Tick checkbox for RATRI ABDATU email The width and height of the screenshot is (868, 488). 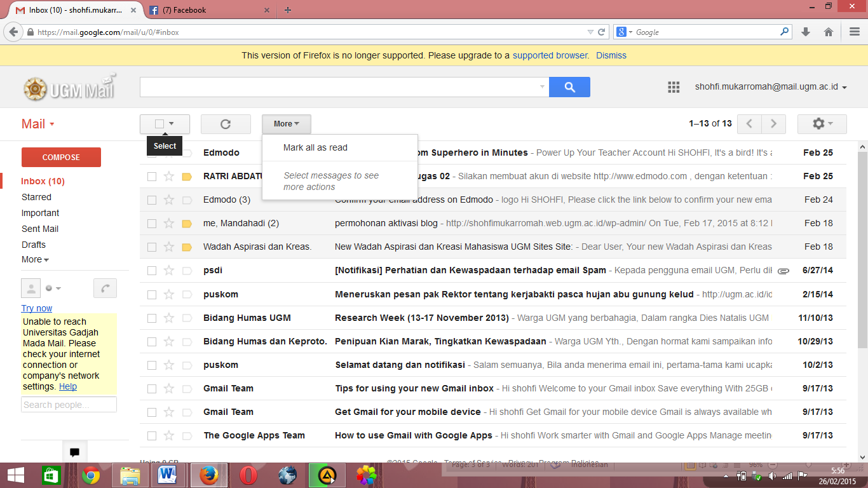click(152, 177)
